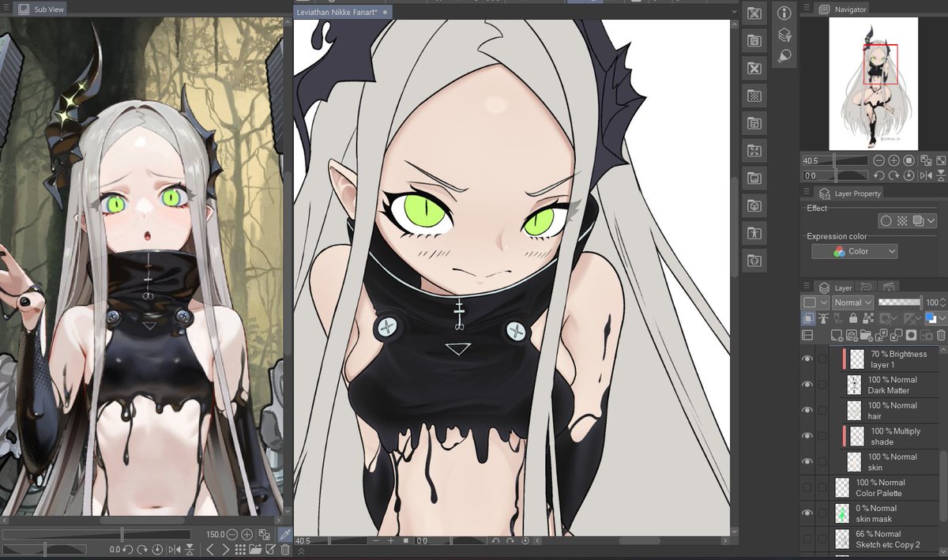Show next image in Sub View

[226, 550]
